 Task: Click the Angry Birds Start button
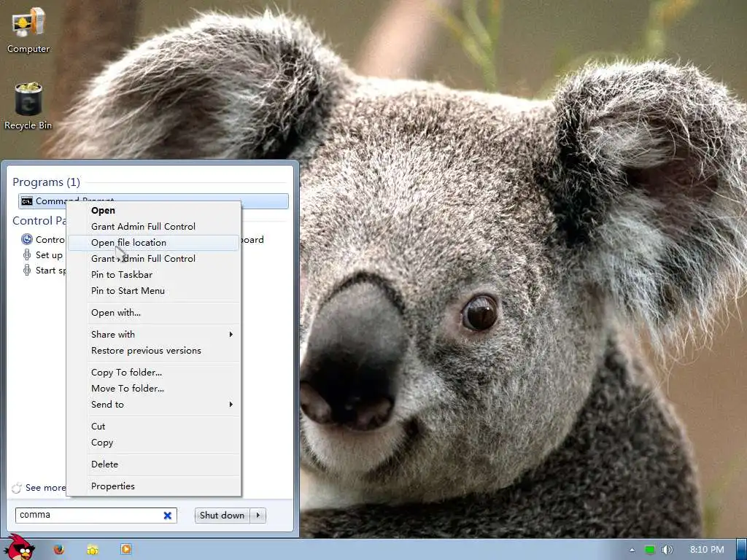[20, 548]
